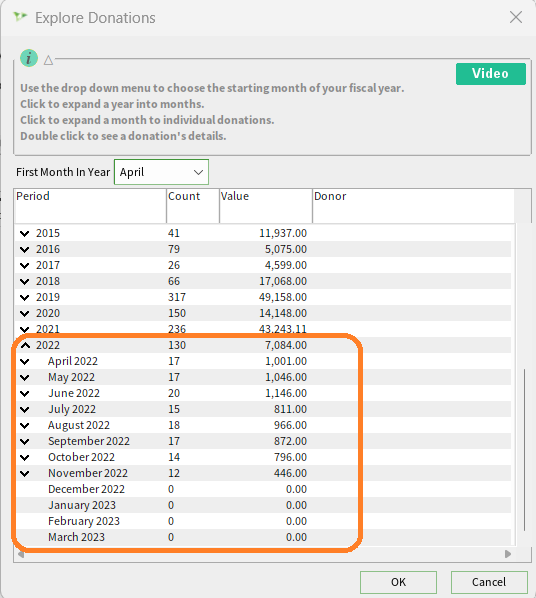Click the horizontal scrollbar left arrow

[21, 554]
